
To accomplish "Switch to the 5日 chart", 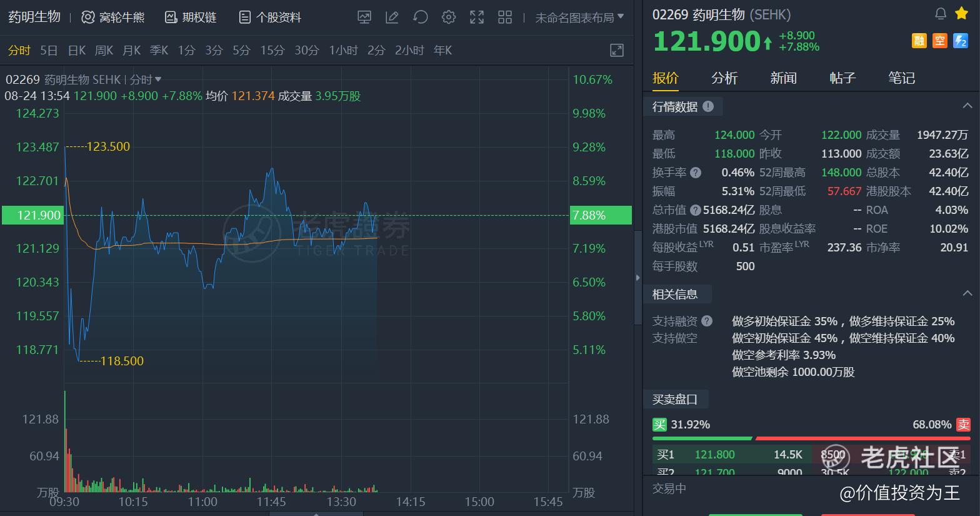I will [x=49, y=51].
